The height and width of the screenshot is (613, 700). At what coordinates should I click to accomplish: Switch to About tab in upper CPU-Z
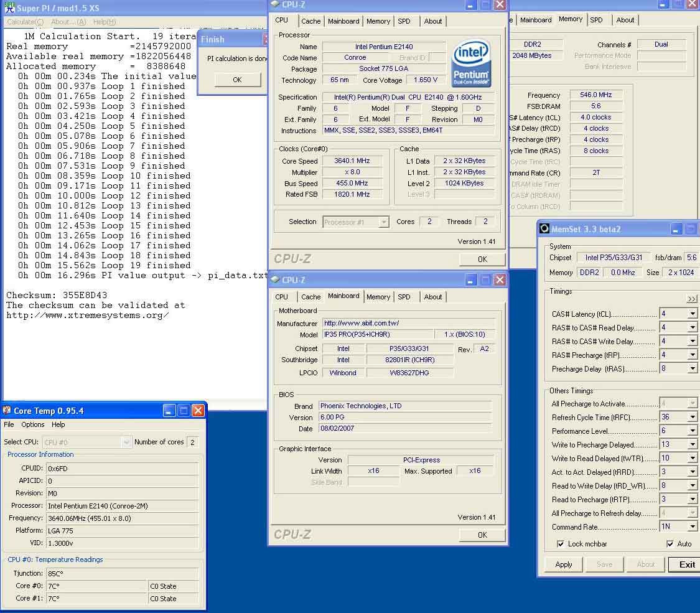[432, 21]
